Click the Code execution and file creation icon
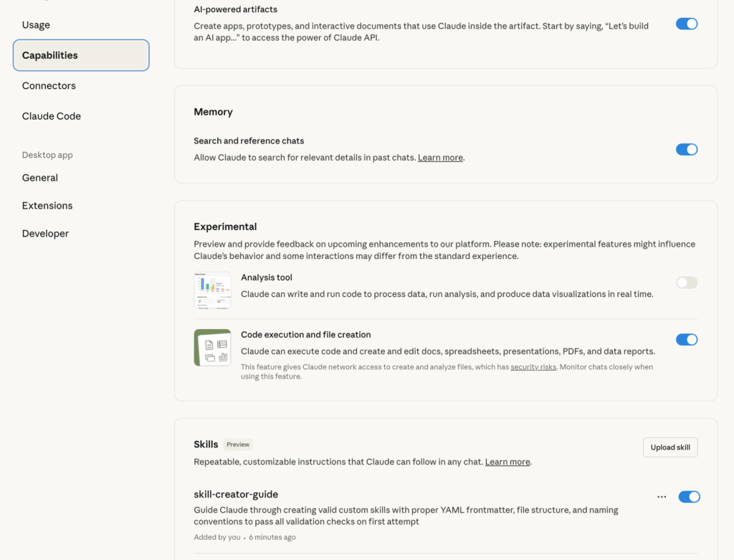The height and width of the screenshot is (560, 734). click(212, 347)
